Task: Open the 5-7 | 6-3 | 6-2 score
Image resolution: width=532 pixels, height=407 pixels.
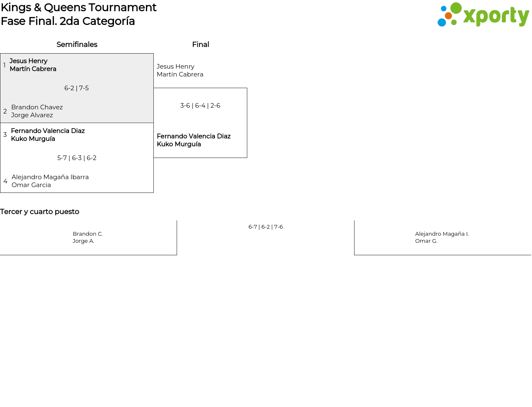Action: tap(77, 158)
